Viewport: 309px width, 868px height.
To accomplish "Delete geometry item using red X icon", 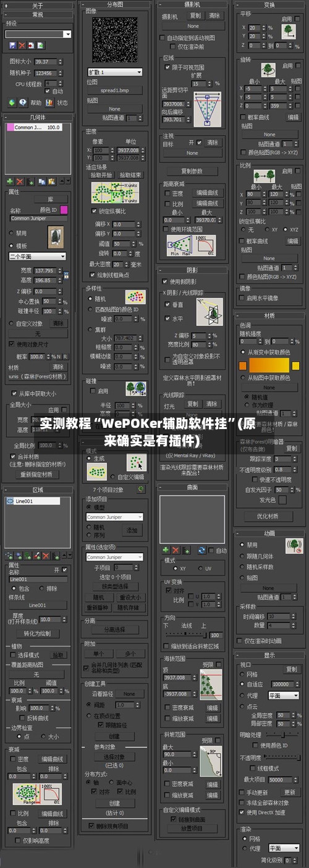I will [x=20, y=182].
